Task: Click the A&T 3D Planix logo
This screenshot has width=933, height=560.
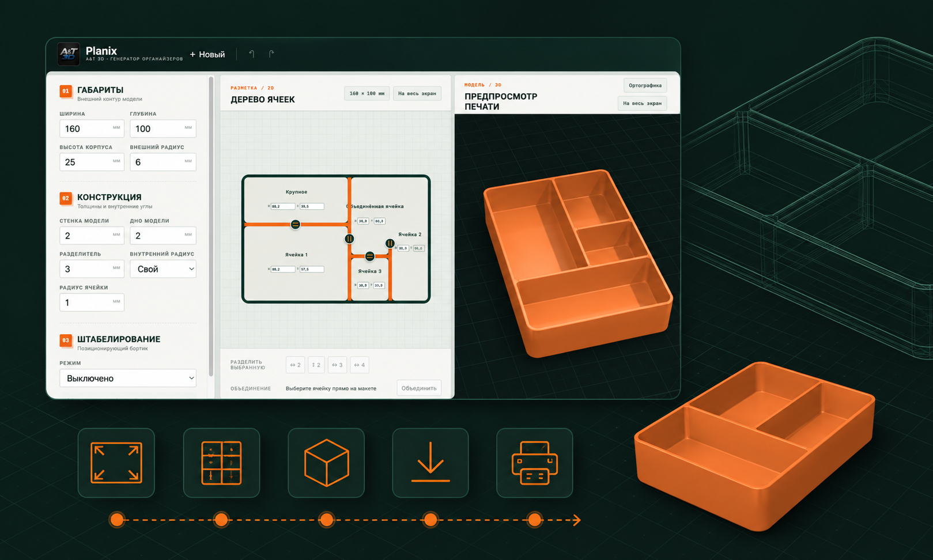Action: pyautogui.click(x=69, y=54)
